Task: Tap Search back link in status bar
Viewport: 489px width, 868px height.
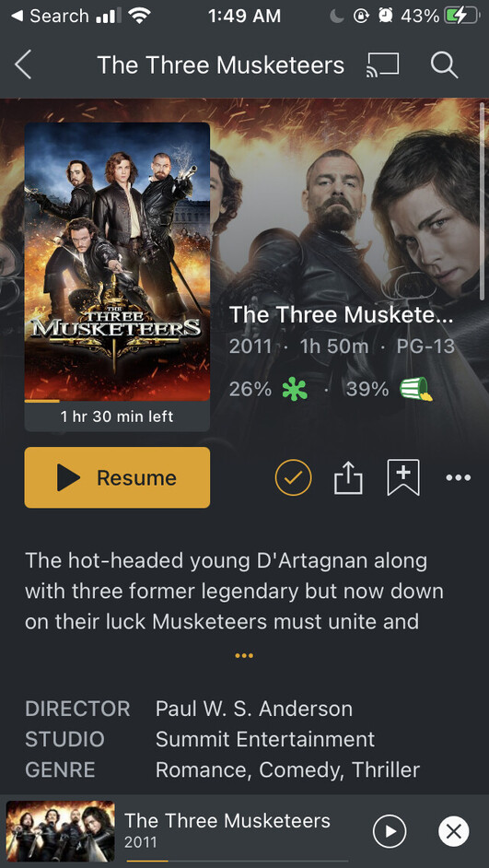Action: point(51,16)
